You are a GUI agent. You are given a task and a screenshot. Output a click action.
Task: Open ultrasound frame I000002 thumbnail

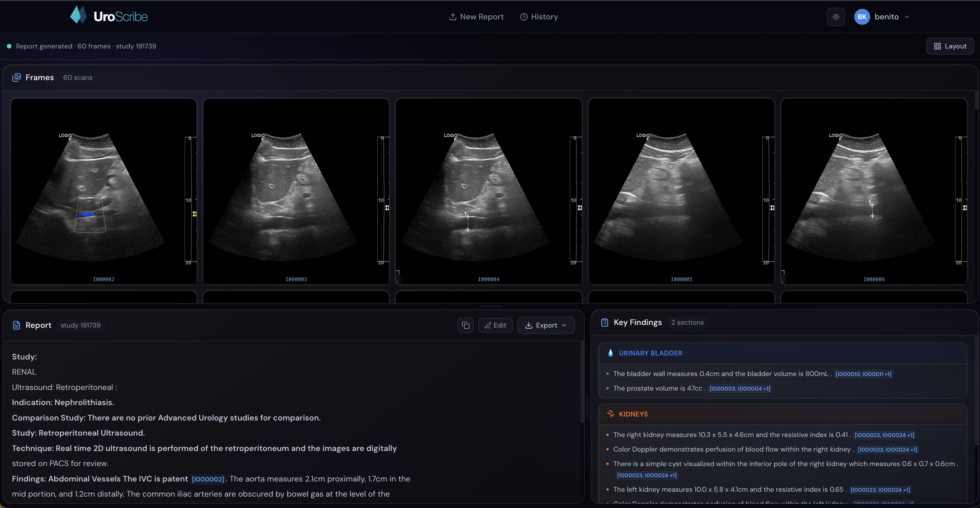tap(104, 191)
